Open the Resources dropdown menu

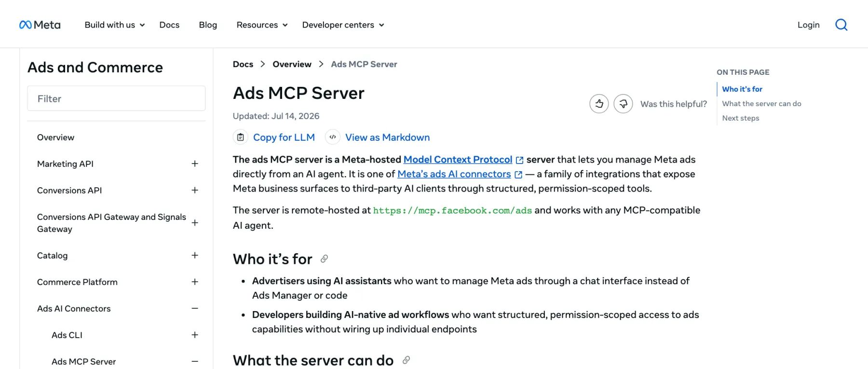pos(262,25)
